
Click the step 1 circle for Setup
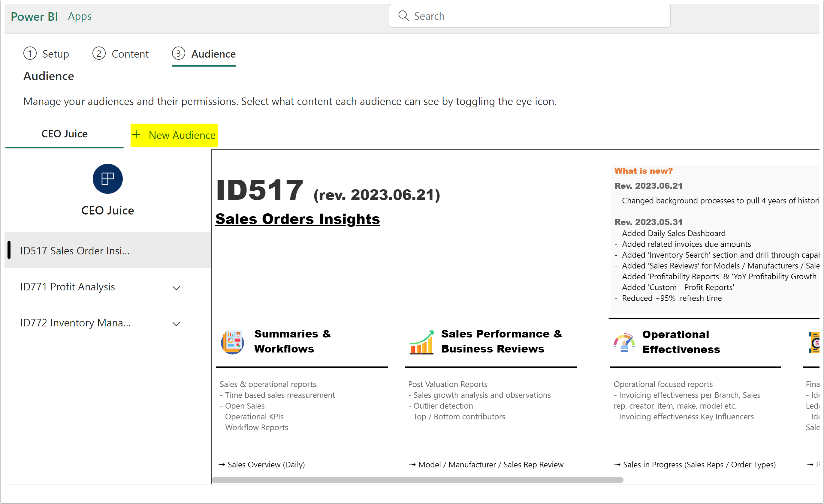tap(30, 53)
